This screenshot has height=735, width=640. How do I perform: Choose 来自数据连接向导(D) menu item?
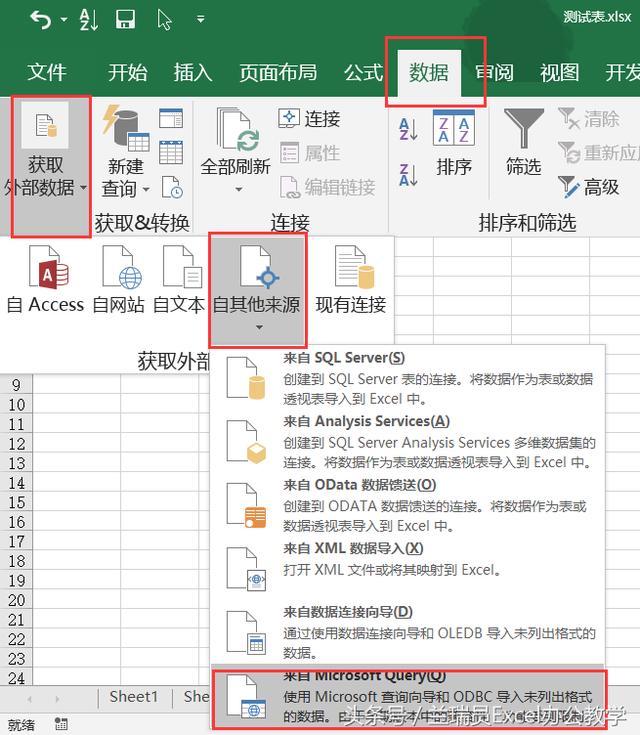pyautogui.click(x=408, y=632)
